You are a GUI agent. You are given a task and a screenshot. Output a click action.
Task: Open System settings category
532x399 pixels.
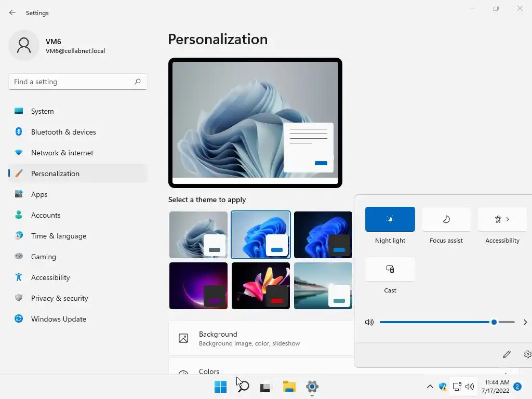[x=78, y=111]
